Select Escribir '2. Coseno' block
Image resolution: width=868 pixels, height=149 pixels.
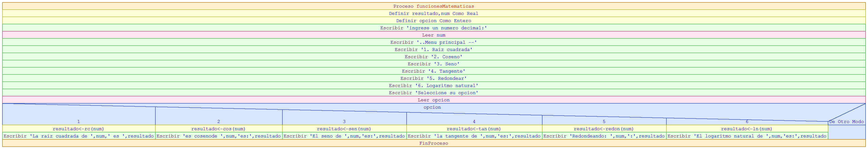pyautogui.click(x=434, y=57)
